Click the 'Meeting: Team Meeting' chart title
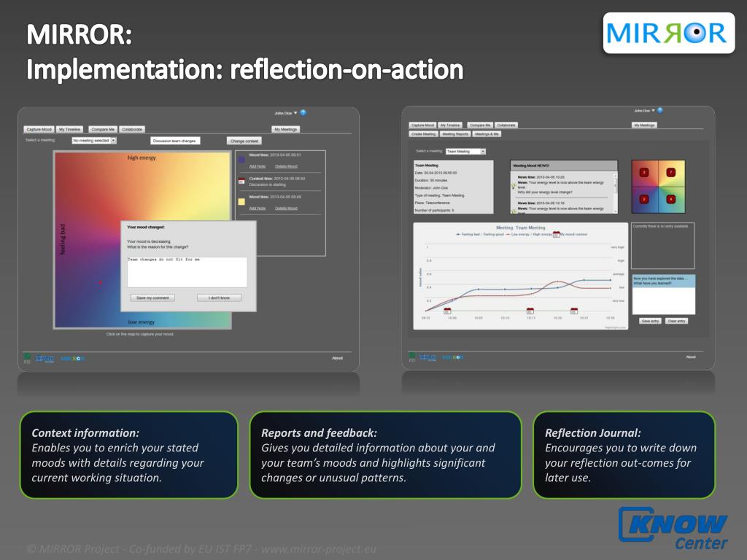The image size is (747, 560). coord(521,227)
